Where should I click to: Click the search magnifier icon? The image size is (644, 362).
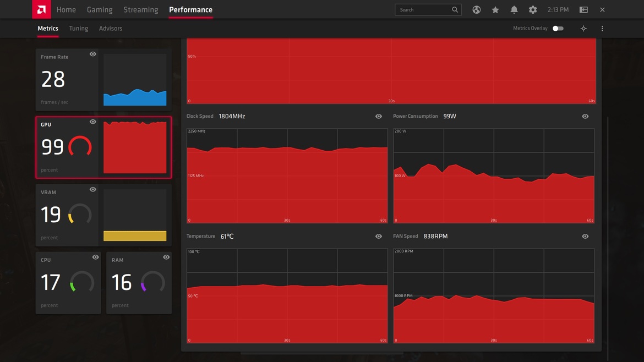click(x=455, y=10)
